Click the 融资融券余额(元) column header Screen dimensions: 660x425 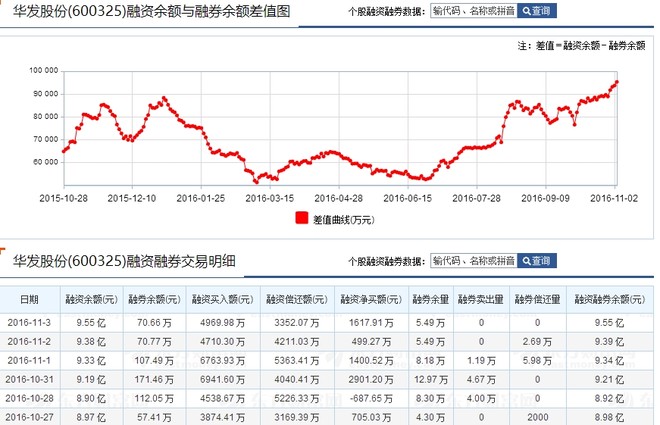[x=609, y=299]
